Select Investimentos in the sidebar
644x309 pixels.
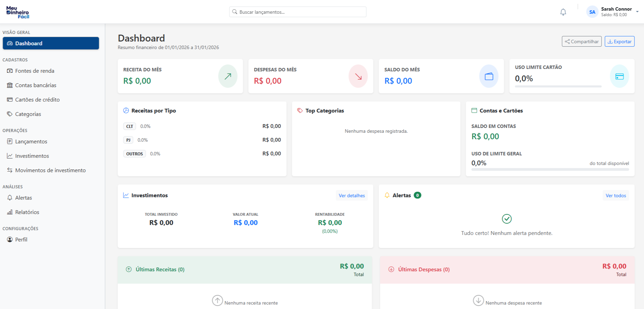32,156
